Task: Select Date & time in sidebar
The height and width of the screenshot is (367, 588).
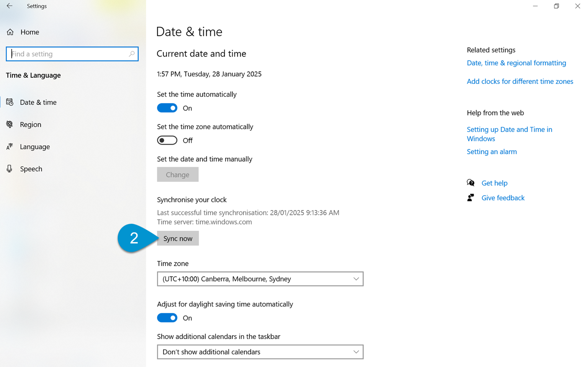Action: coord(38,102)
